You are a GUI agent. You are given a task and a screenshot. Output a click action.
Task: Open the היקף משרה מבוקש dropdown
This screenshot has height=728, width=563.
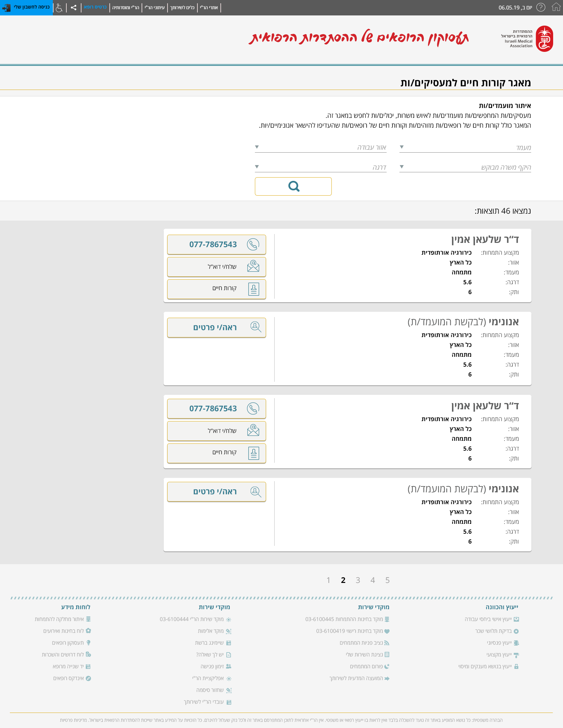point(465,167)
